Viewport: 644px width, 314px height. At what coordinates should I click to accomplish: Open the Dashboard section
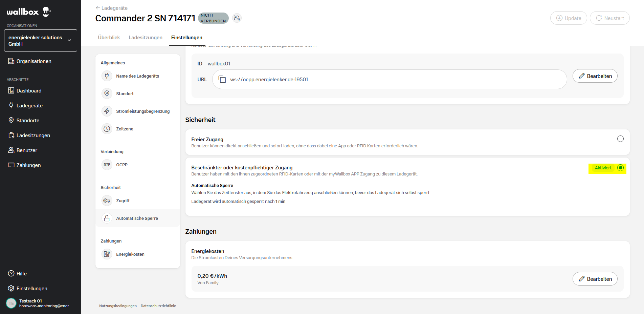pyautogui.click(x=25, y=91)
